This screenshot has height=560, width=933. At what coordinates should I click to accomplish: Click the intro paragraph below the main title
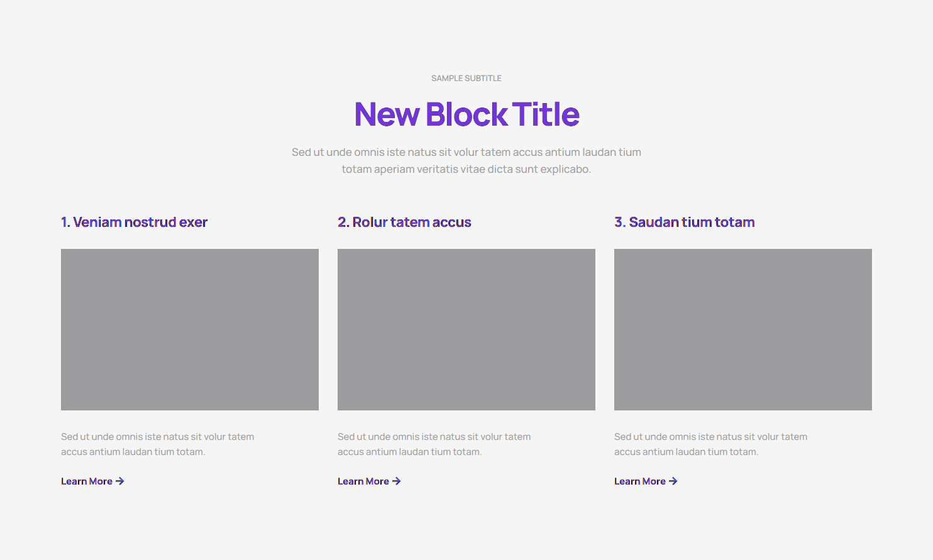(466, 160)
